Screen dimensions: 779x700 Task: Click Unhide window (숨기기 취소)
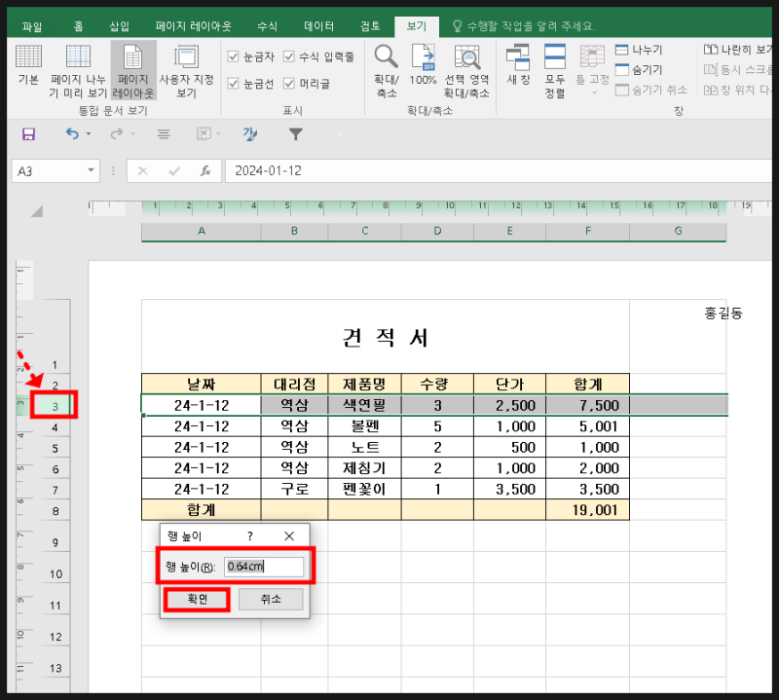point(651,90)
